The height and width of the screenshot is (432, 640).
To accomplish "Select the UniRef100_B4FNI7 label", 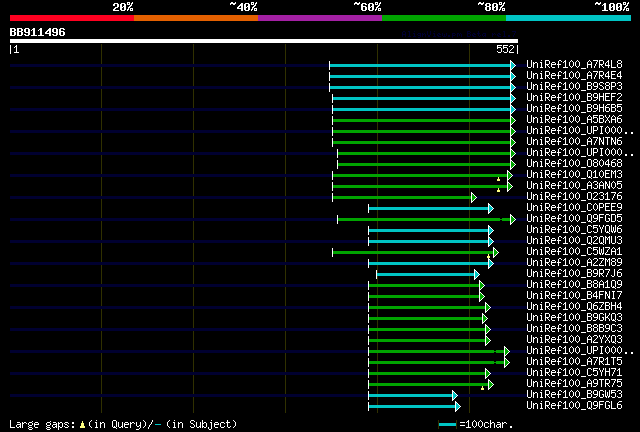I will pos(574,296).
